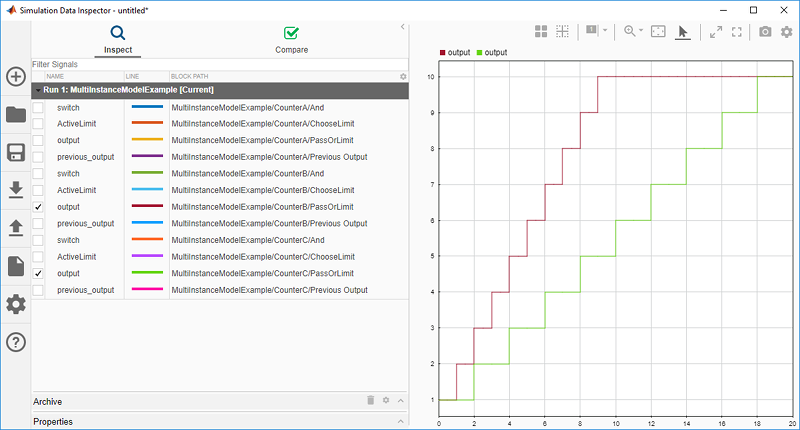Viewport: 800px width, 430px height.
Task: Click the Archive section title
Action: (x=47, y=402)
